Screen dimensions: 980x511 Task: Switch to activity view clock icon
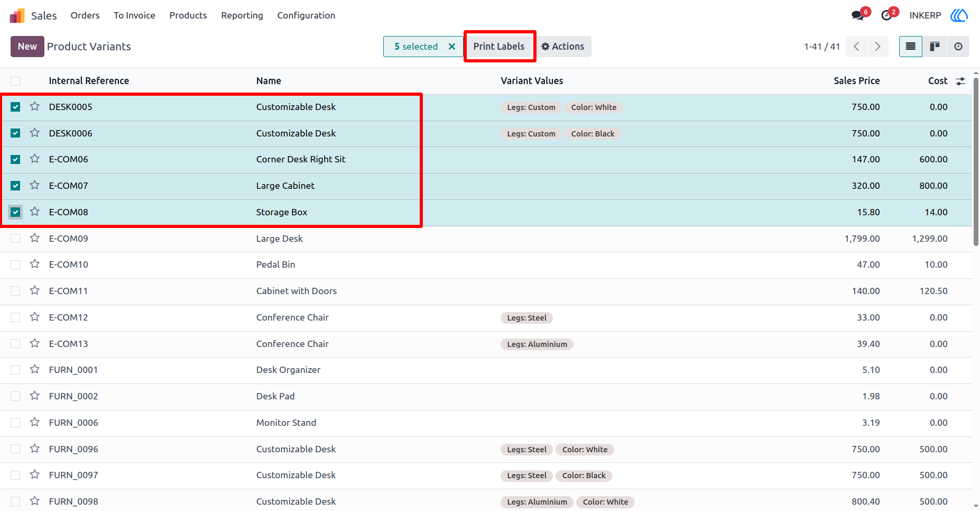(958, 47)
